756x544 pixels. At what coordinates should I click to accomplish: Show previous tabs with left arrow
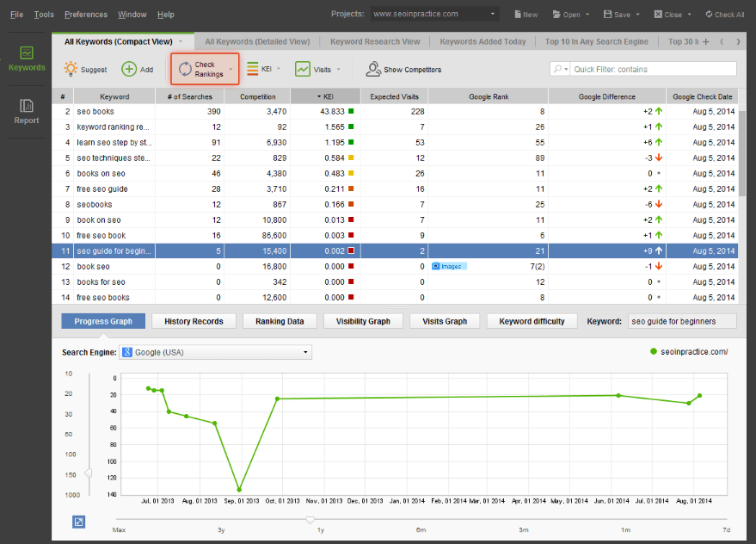click(x=722, y=42)
